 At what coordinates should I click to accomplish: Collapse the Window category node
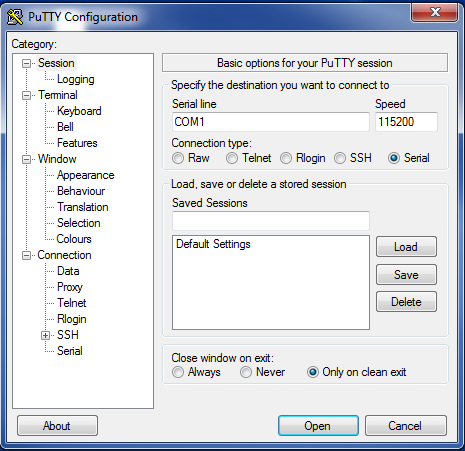pos(26,159)
